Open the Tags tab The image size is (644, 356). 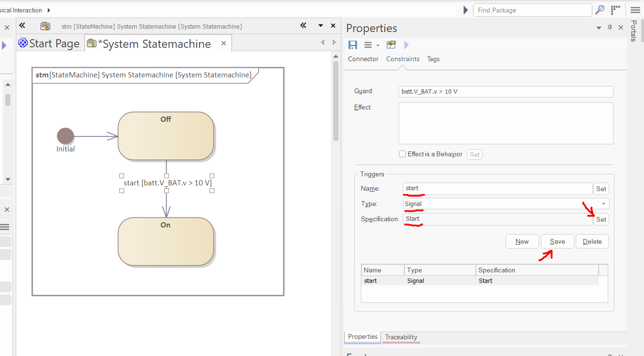433,59
